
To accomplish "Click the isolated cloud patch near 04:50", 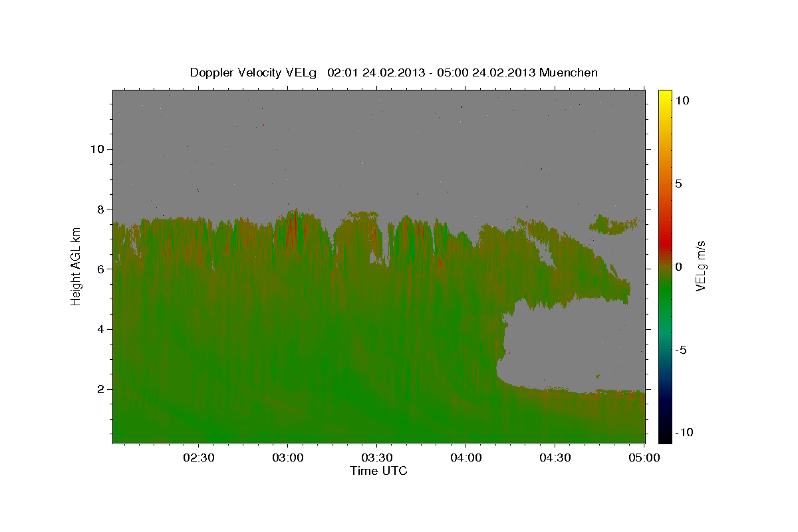I will coord(614,224).
